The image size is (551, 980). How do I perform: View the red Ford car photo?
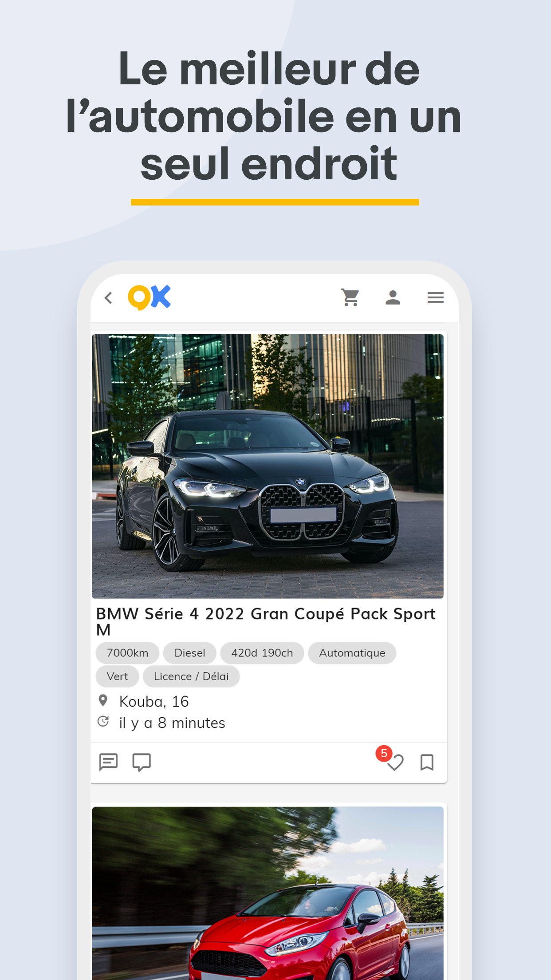point(268,893)
